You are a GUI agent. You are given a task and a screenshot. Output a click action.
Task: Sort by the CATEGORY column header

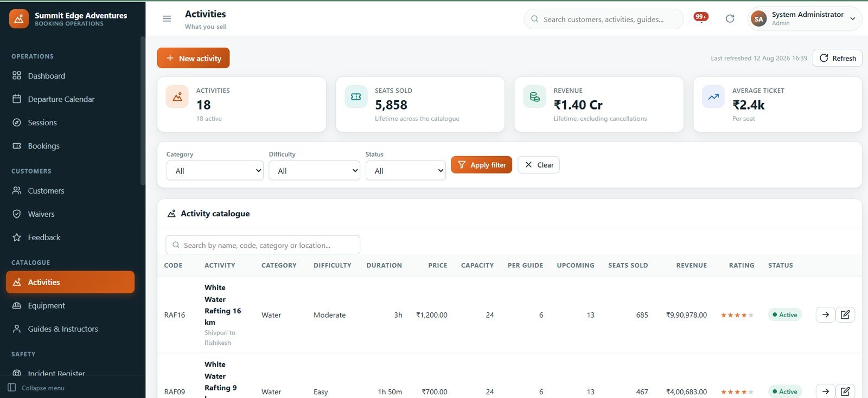(x=279, y=265)
